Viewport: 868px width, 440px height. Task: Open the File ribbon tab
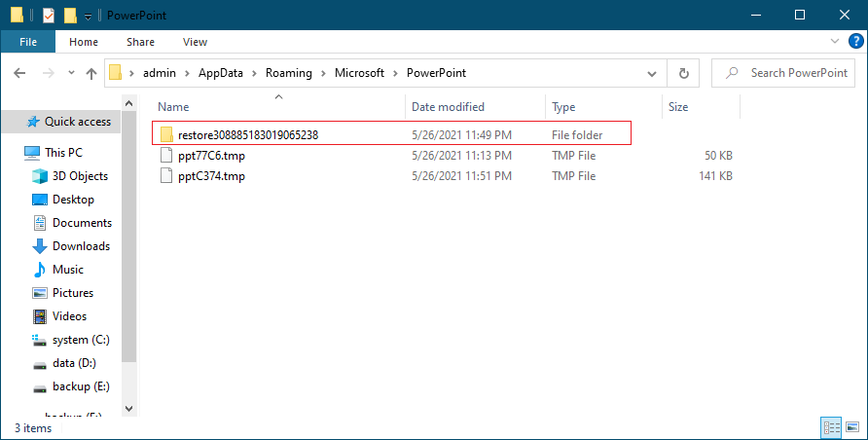(28, 42)
